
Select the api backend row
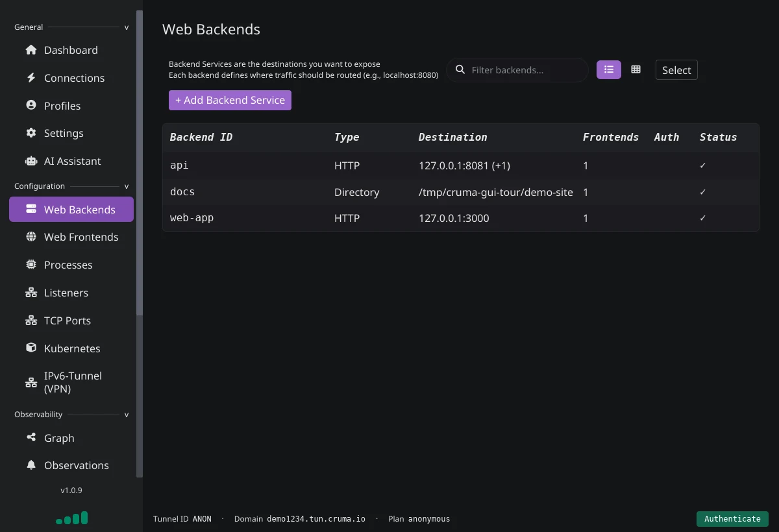[x=461, y=165]
